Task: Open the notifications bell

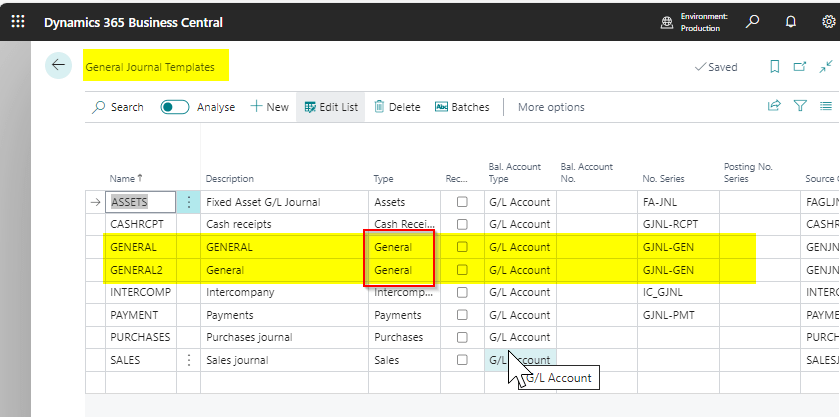Action: click(791, 21)
